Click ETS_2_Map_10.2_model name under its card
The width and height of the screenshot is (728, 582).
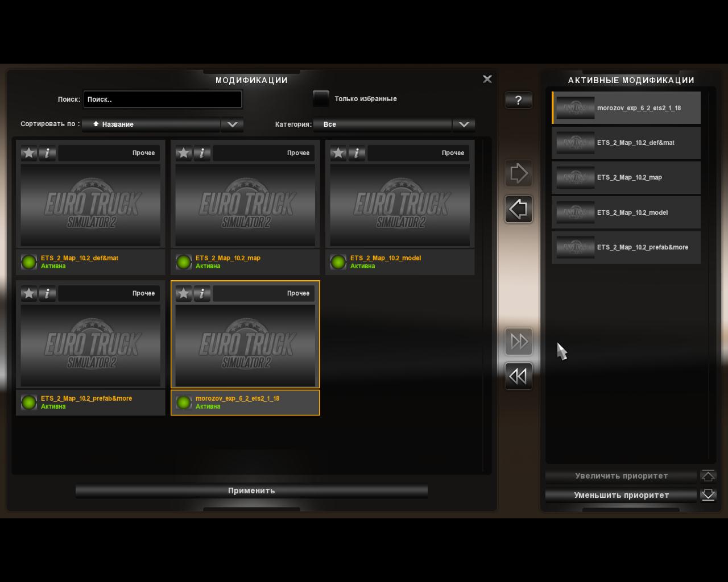[x=386, y=258]
